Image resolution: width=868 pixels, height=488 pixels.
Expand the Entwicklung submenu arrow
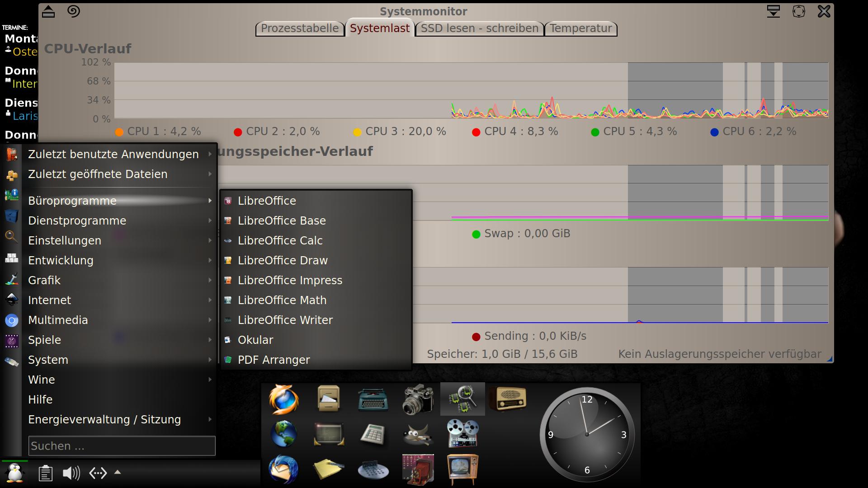pyautogui.click(x=210, y=260)
